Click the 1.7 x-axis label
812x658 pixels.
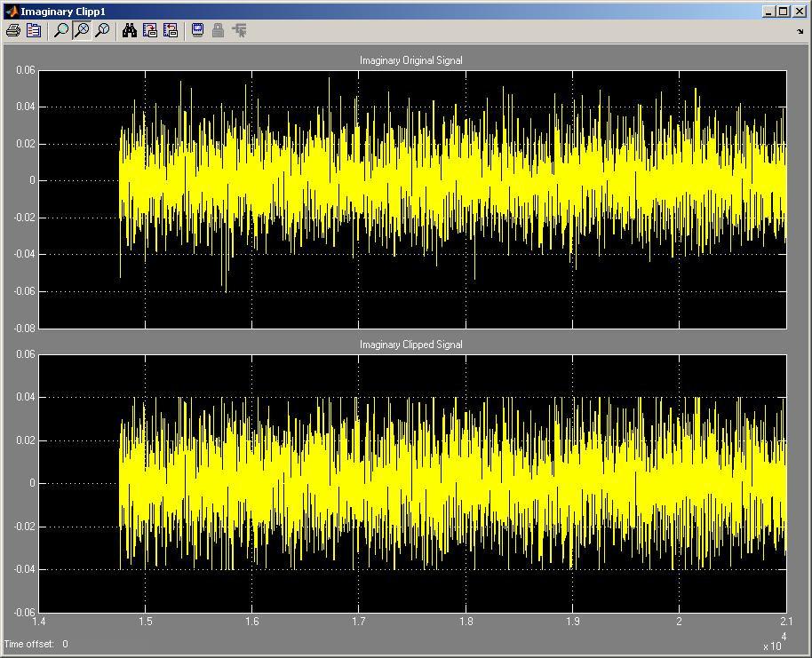coord(359,622)
